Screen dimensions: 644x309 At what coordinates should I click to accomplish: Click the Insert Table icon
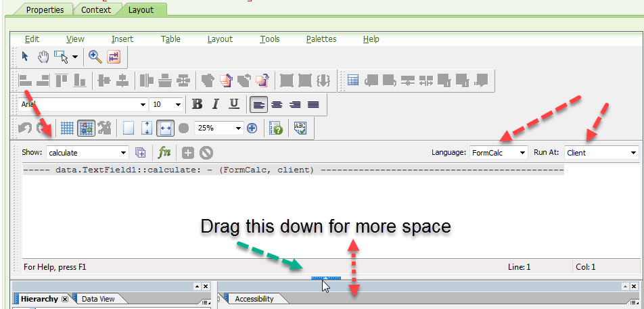click(352, 80)
